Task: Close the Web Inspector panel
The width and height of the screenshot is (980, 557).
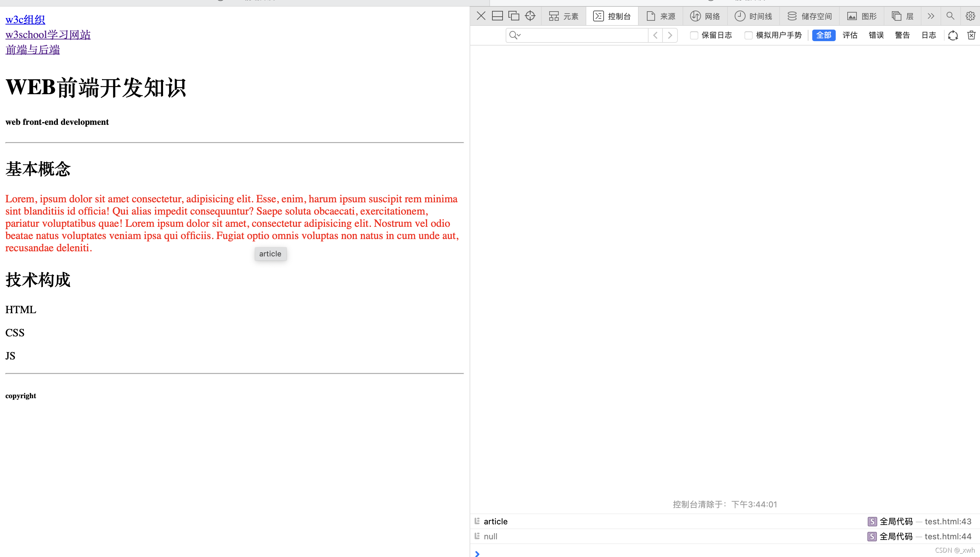Action: tap(481, 16)
